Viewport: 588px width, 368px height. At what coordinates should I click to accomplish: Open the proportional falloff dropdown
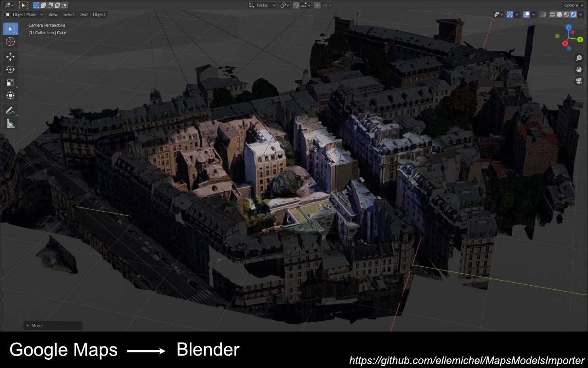(x=327, y=5)
